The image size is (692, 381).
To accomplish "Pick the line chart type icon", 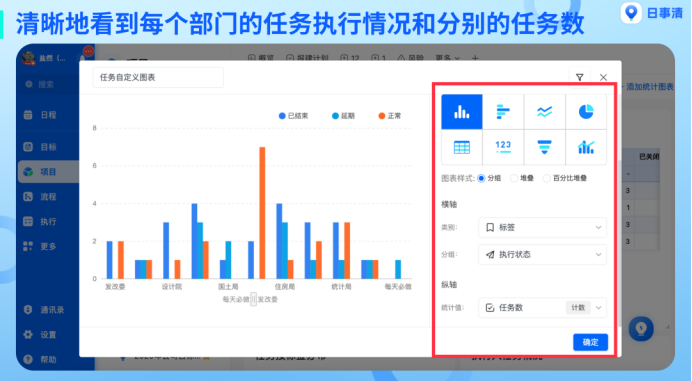I will point(545,112).
